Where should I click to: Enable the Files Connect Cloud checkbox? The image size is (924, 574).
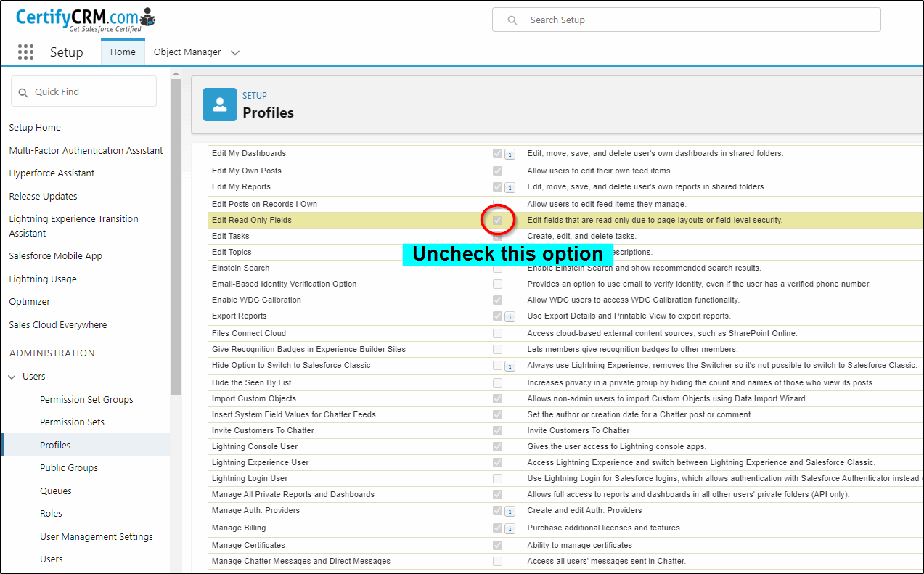pos(497,332)
